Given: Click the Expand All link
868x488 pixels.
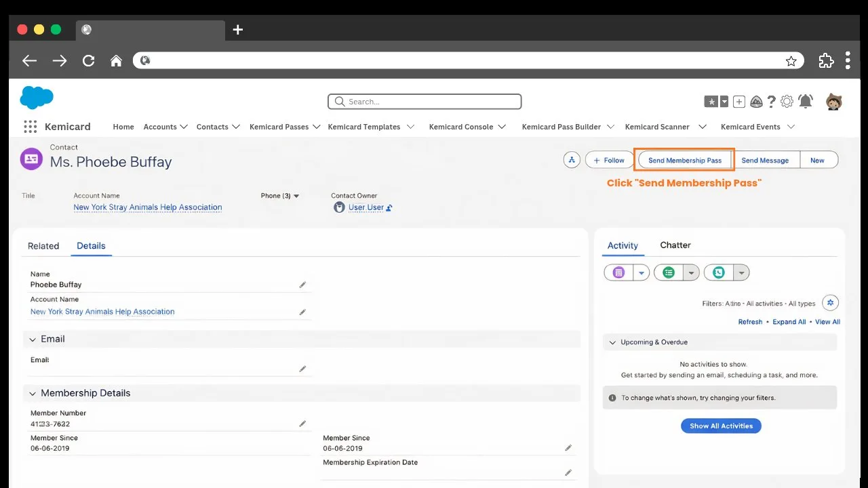Looking at the screenshot, I should click(789, 322).
